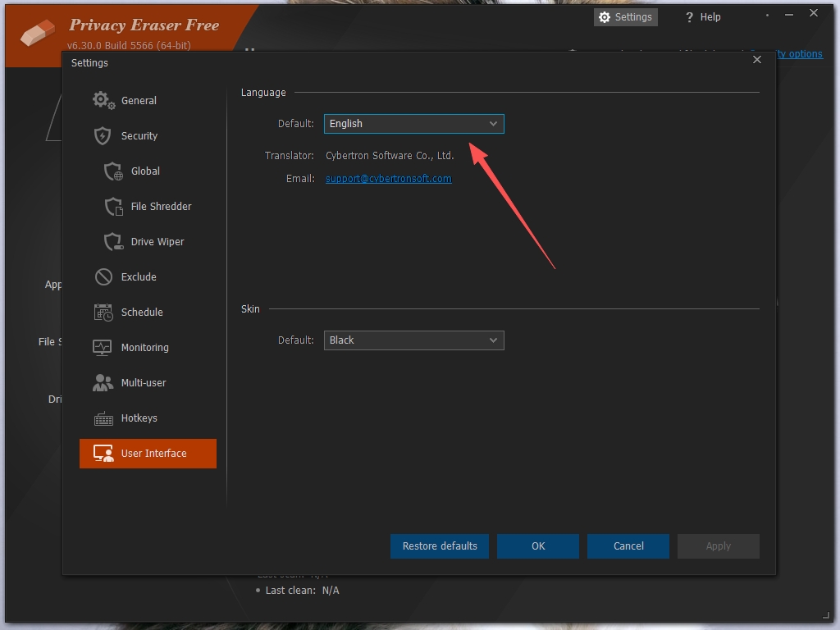Close the Settings dialog with X
The image size is (840, 630).
757,59
